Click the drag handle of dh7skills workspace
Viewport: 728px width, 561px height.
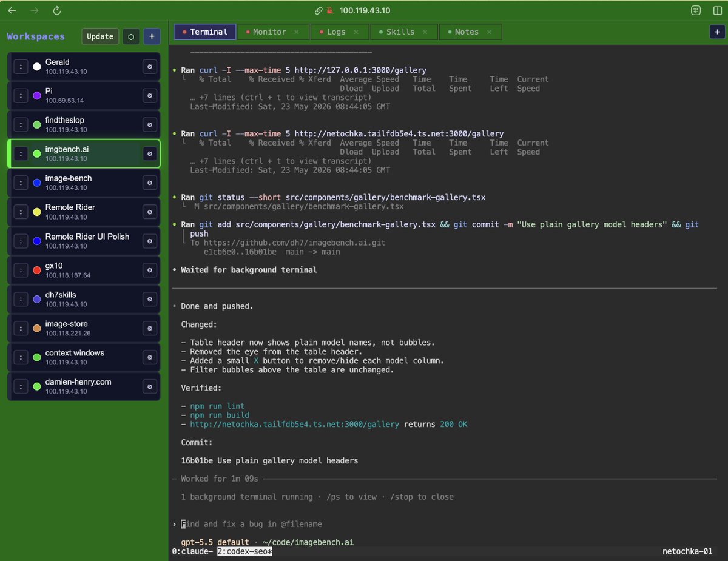[21, 300]
